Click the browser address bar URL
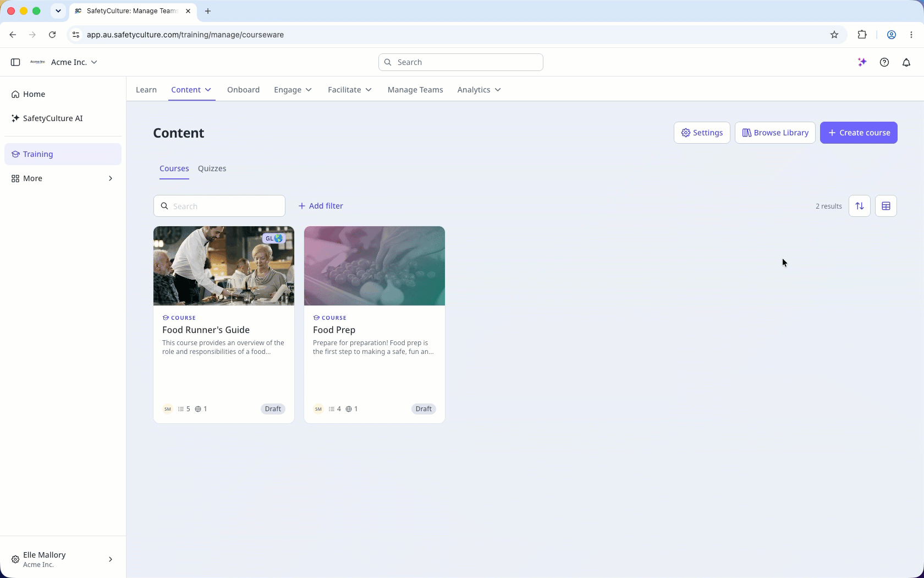 [185, 35]
